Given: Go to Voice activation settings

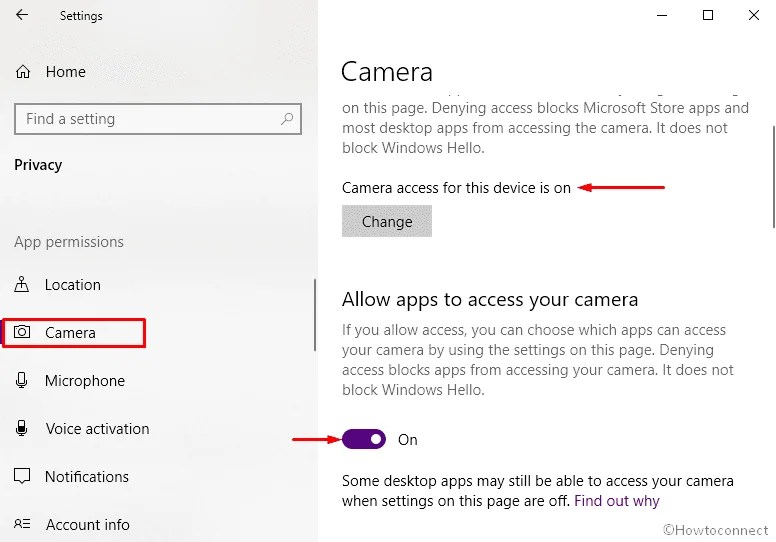Looking at the screenshot, I should [x=97, y=429].
